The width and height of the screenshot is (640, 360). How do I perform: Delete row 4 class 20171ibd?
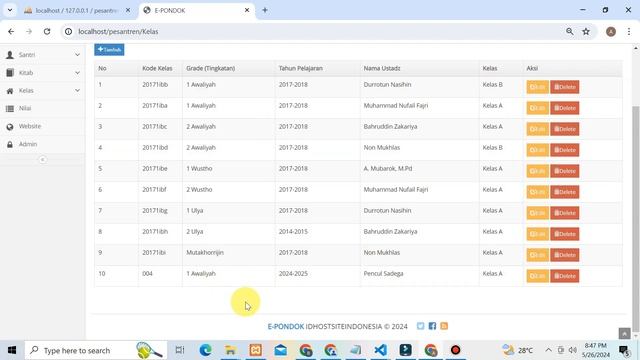tap(564, 150)
